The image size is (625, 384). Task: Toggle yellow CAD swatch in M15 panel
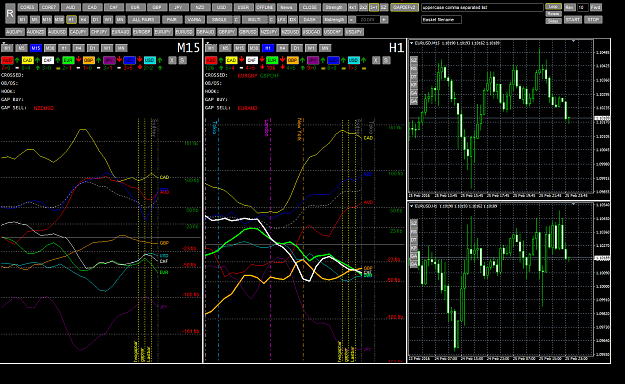pyautogui.click(x=27, y=60)
